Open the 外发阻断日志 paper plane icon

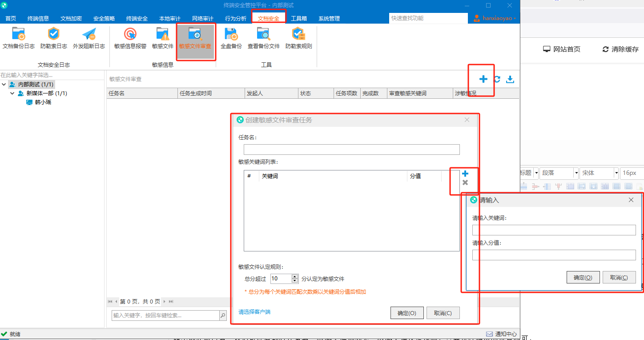[89, 34]
